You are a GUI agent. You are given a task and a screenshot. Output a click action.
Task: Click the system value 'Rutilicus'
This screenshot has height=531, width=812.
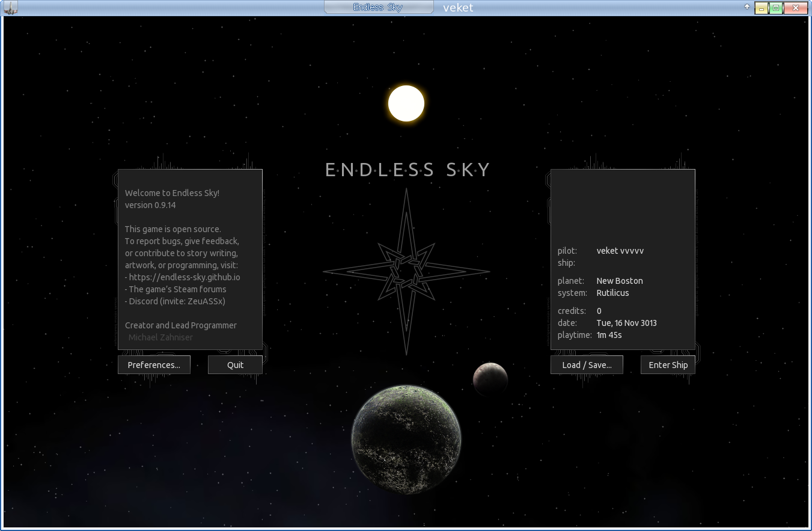pos(612,293)
